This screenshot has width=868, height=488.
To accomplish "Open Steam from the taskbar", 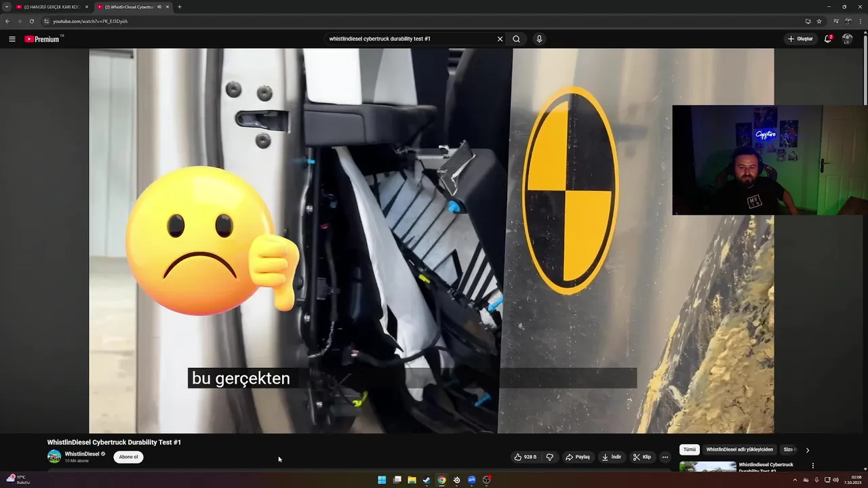I will pos(427,480).
